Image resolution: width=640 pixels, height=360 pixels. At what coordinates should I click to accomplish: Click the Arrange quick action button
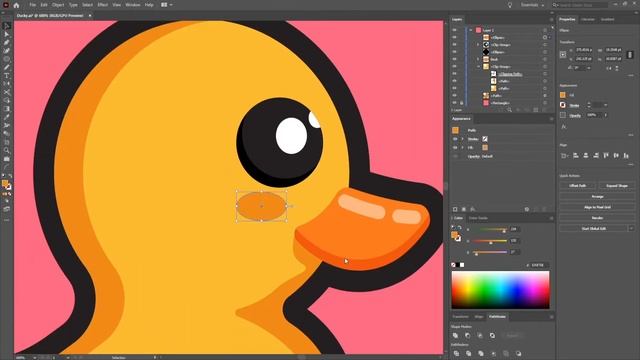point(597,197)
